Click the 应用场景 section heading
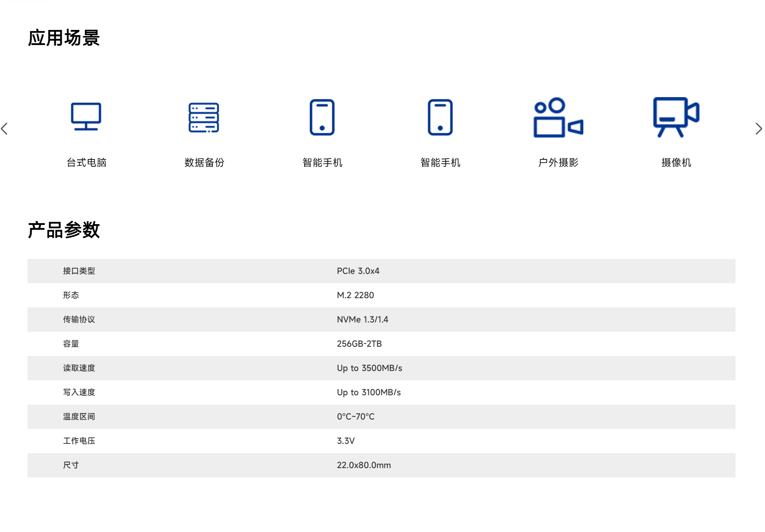765x532 pixels. tap(64, 38)
